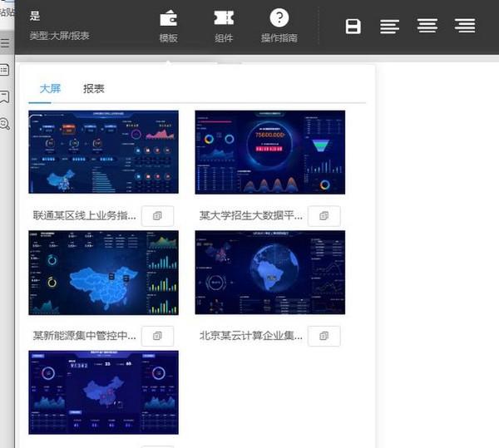Switch to the 报表 tab
The image size is (499, 448).
pyautogui.click(x=93, y=89)
